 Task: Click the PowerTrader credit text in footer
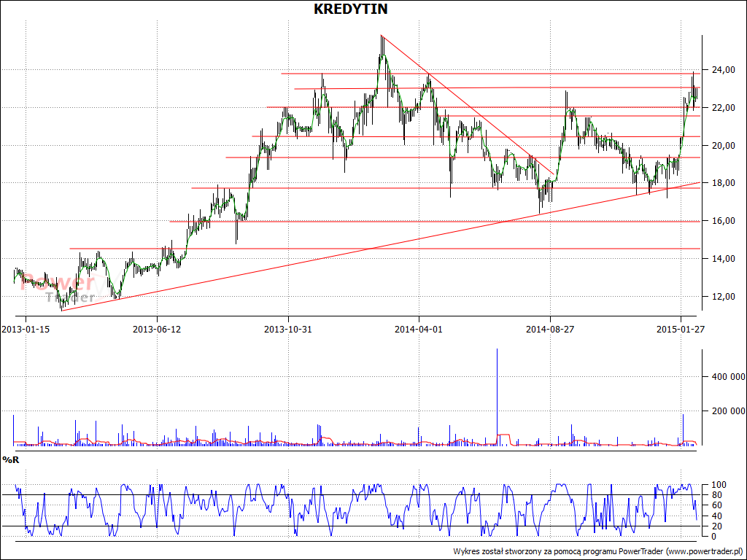(598, 551)
